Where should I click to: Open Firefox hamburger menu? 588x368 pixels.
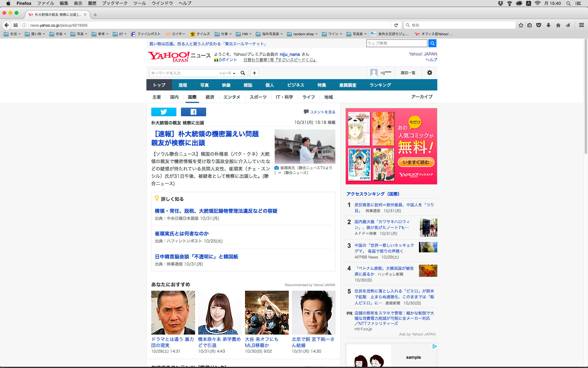(581, 25)
